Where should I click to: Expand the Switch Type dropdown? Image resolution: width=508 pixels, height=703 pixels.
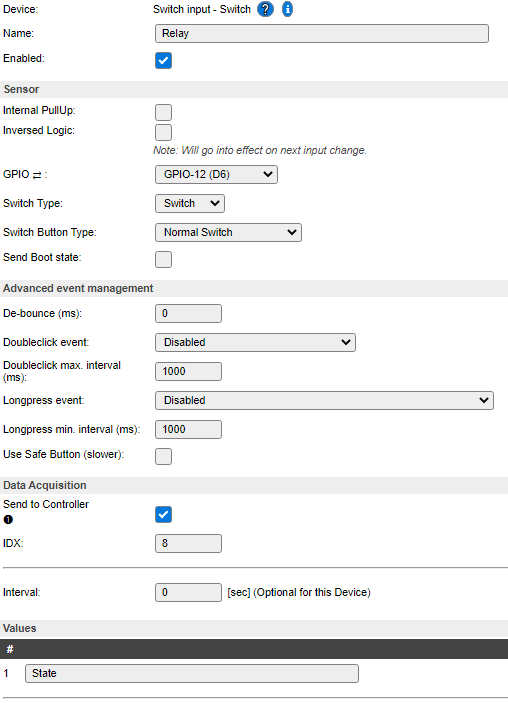190,204
